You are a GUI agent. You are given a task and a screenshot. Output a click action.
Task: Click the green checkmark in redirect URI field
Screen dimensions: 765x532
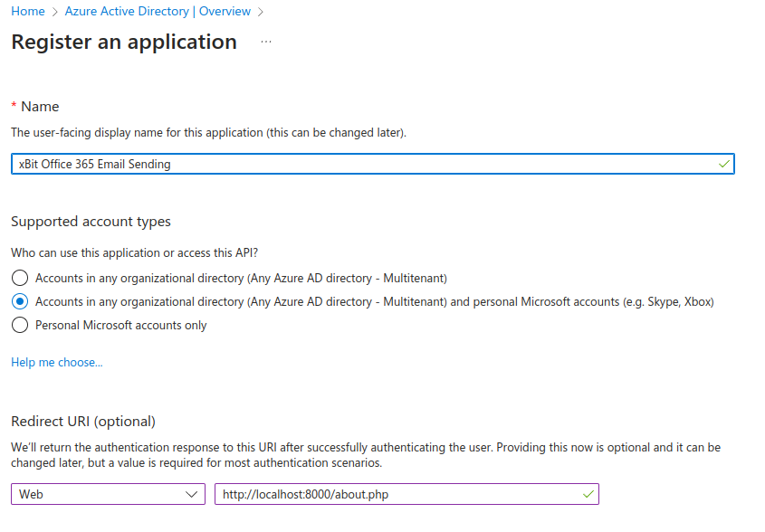point(588,494)
